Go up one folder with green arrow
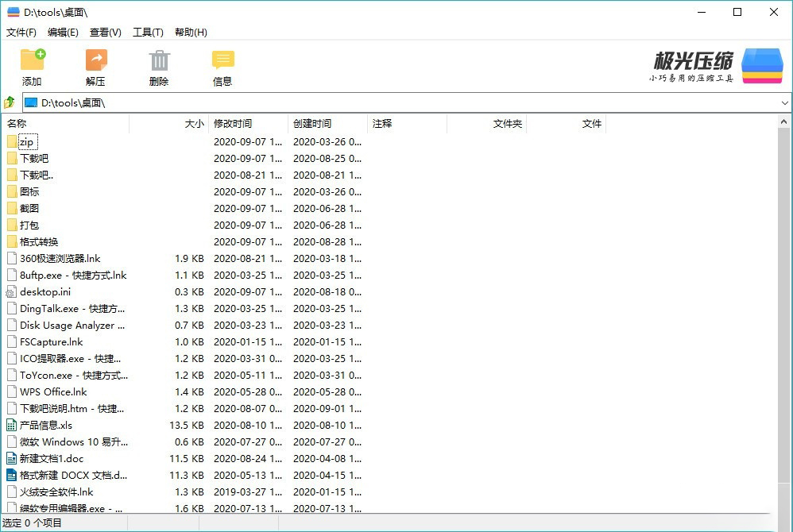Image resolution: width=793 pixels, height=532 pixels. click(10, 102)
